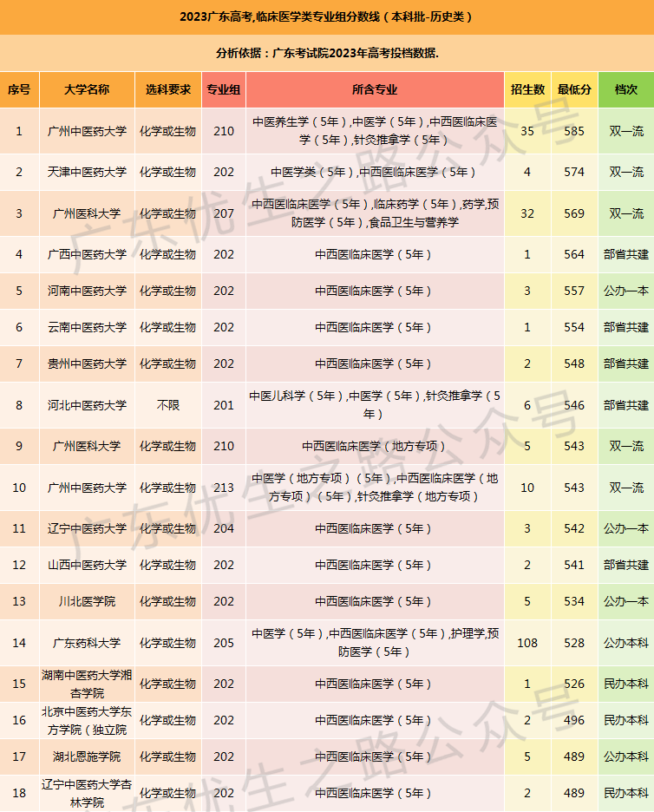The image size is (654, 812).
Task: Click the minimum score 528
Action: (574, 643)
